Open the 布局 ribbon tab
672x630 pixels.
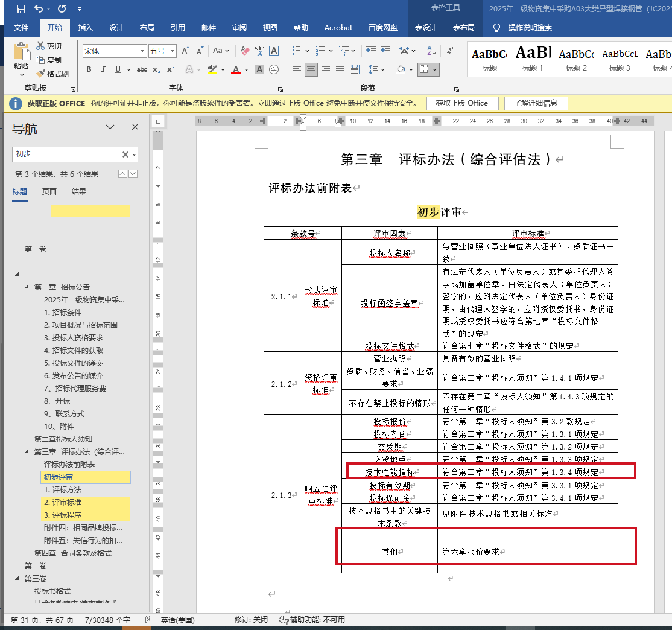(147, 27)
